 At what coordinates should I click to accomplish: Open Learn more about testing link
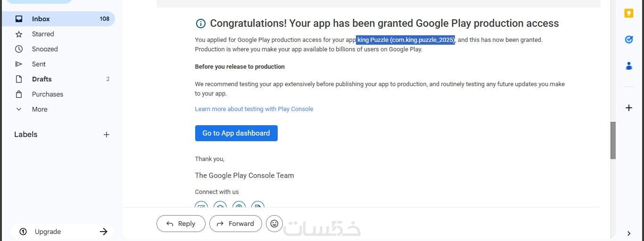pos(254,109)
